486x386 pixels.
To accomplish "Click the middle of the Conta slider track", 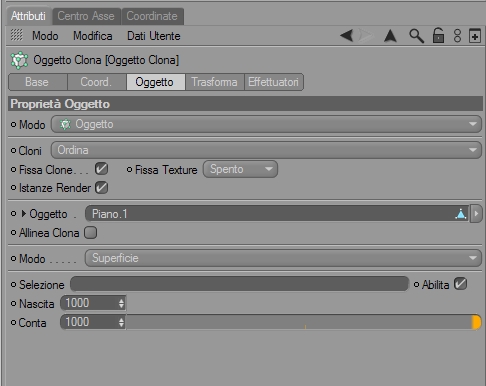I will 303,322.
